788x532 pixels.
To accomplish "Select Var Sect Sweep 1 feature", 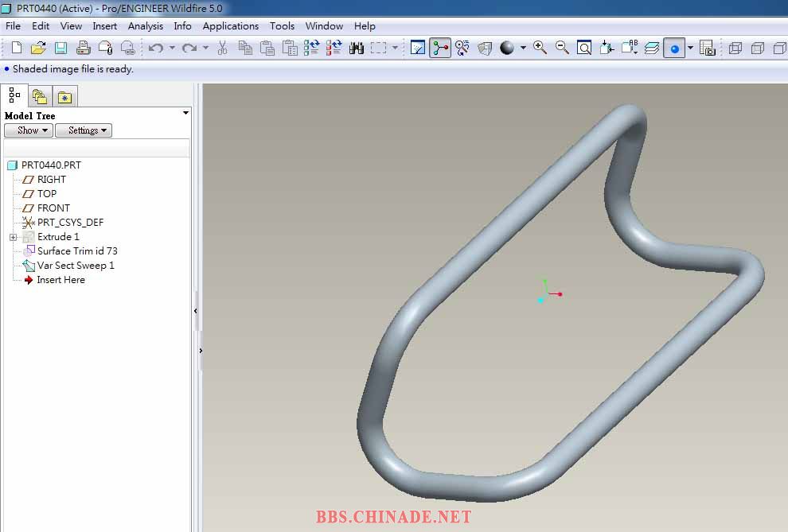I will (76, 266).
